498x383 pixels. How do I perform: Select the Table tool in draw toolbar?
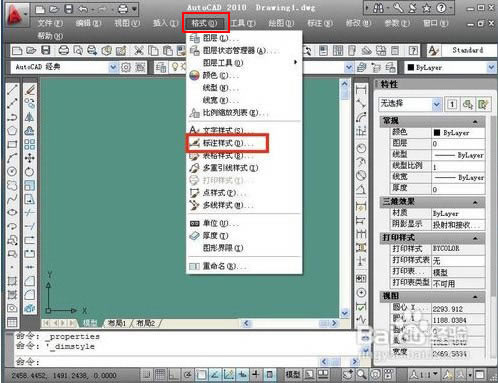pos(12,322)
